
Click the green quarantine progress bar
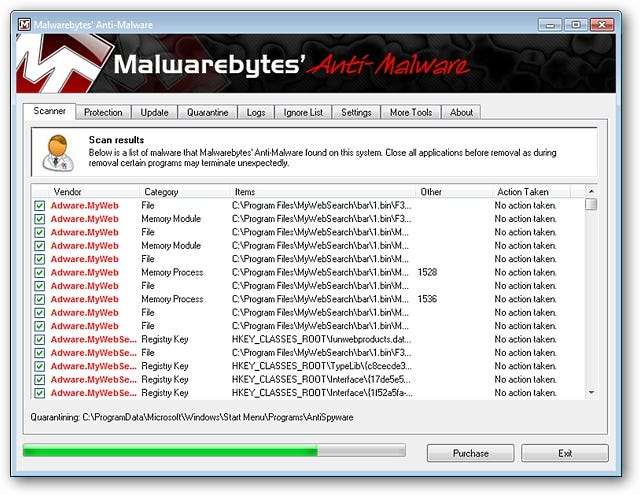coord(214,451)
